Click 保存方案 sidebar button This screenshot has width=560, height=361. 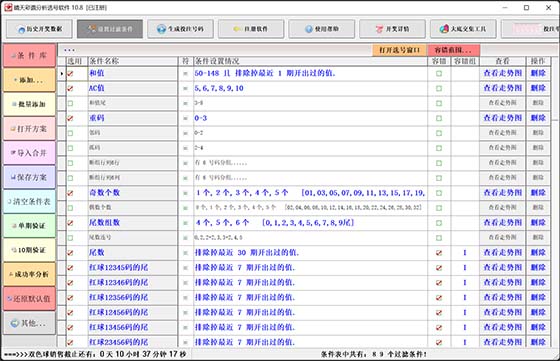point(30,177)
